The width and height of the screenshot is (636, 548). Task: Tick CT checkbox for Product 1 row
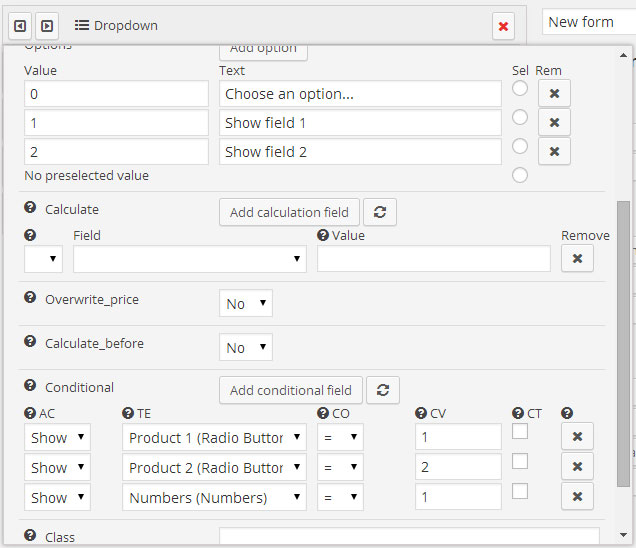pyautogui.click(x=520, y=431)
